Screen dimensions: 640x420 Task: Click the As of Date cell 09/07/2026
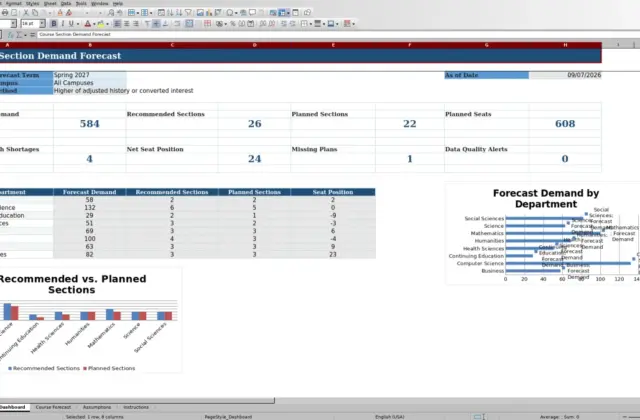pos(565,75)
